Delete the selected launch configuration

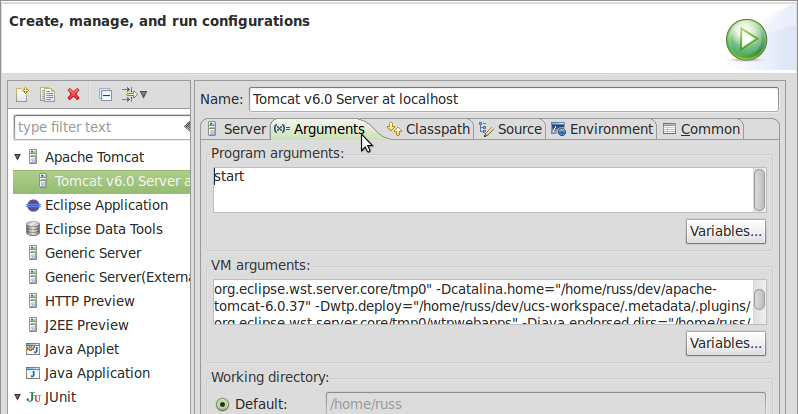pos(73,94)
